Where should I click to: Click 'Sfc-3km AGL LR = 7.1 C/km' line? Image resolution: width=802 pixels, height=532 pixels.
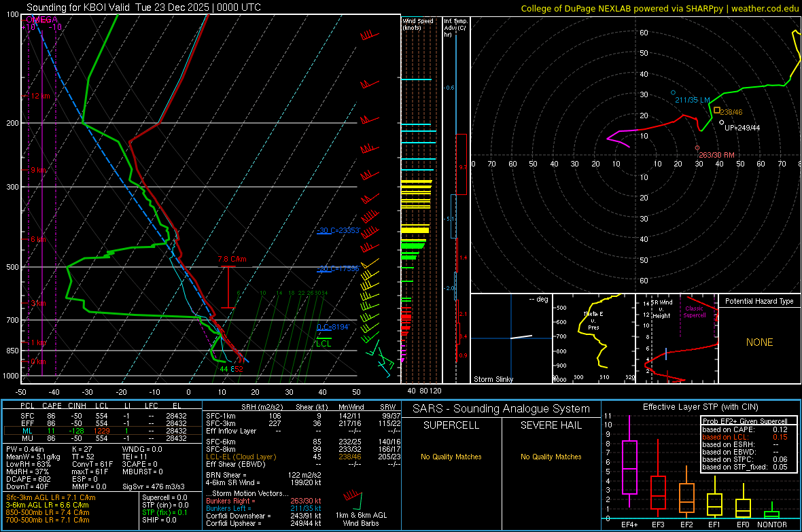click(51, 497)
